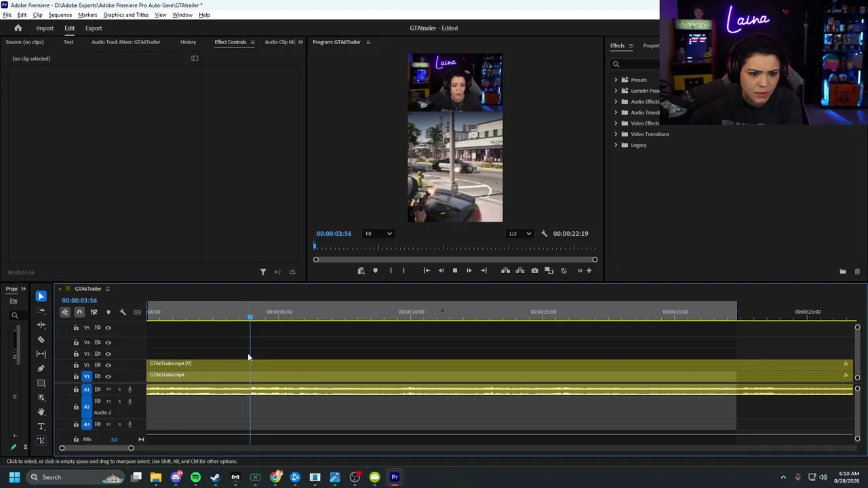Expand the Lumetri Presets folder
The image size is (868, 488).
click(x=616, y=91)
